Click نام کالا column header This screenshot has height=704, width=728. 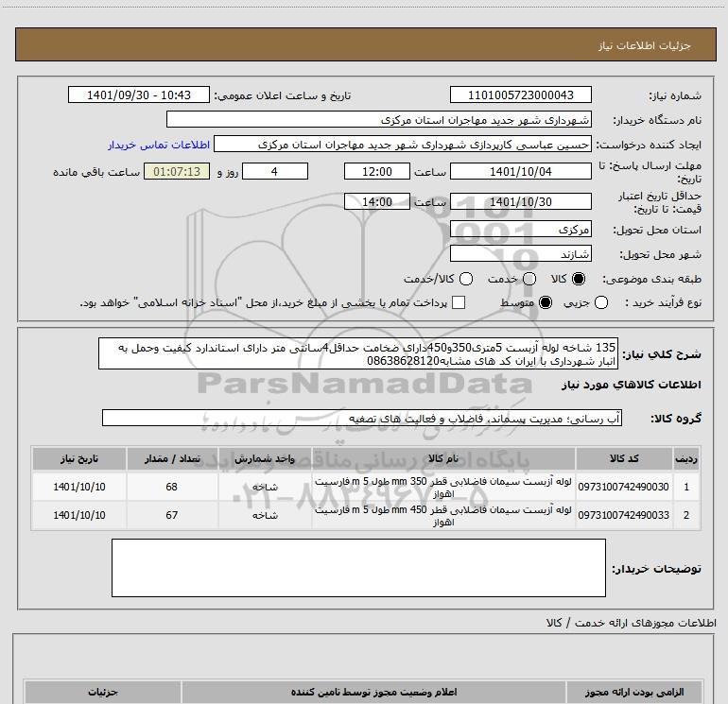pyautogui.click(x=442, y=458)
